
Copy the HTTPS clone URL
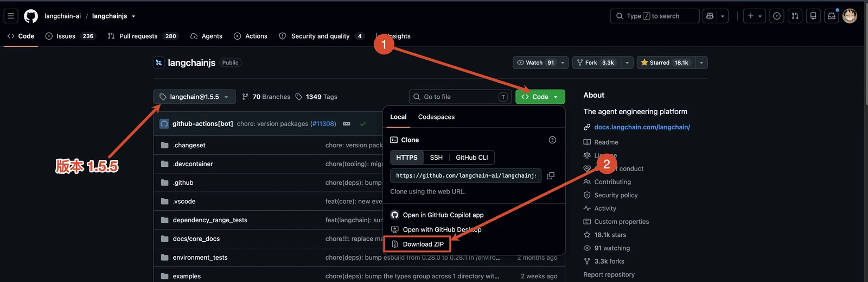tap(551, 176)
